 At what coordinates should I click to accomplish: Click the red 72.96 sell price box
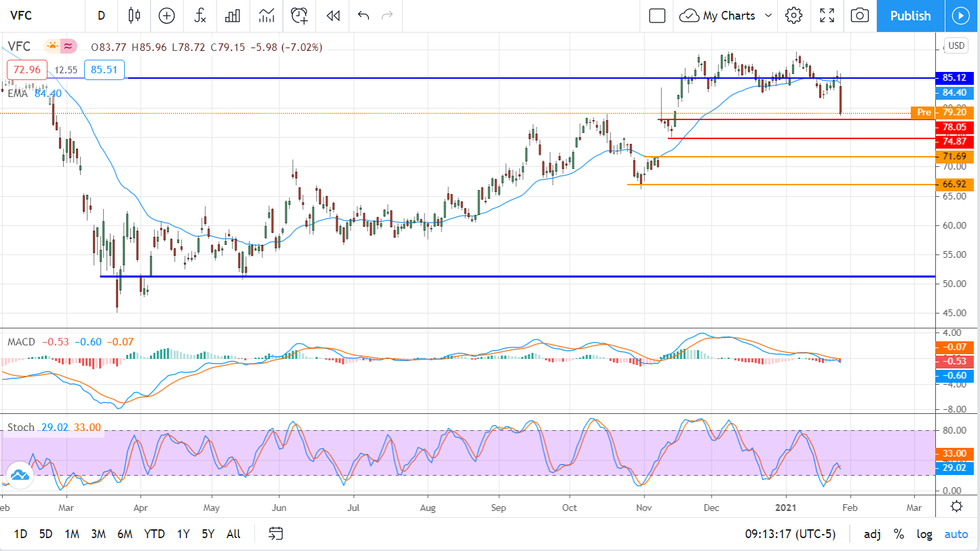[x=26, y=69]
